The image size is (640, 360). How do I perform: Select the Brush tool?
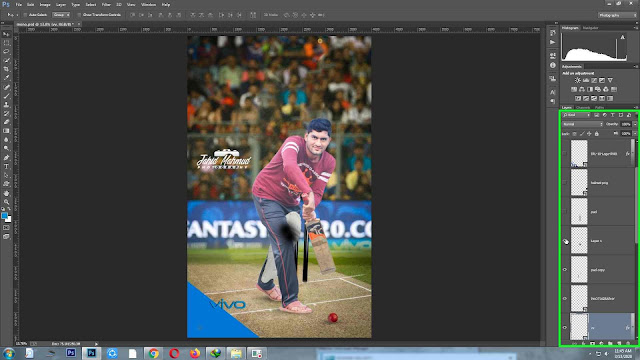click(6, 96)
